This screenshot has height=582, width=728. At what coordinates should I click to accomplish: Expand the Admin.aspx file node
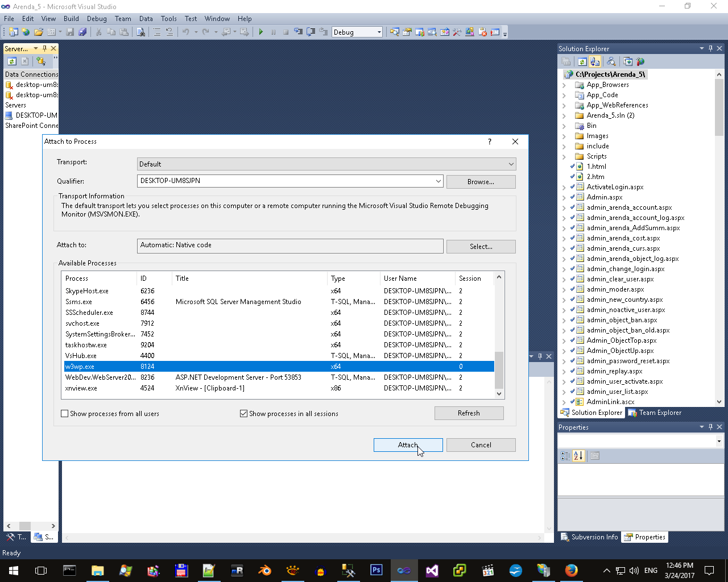tap(564, 198)
